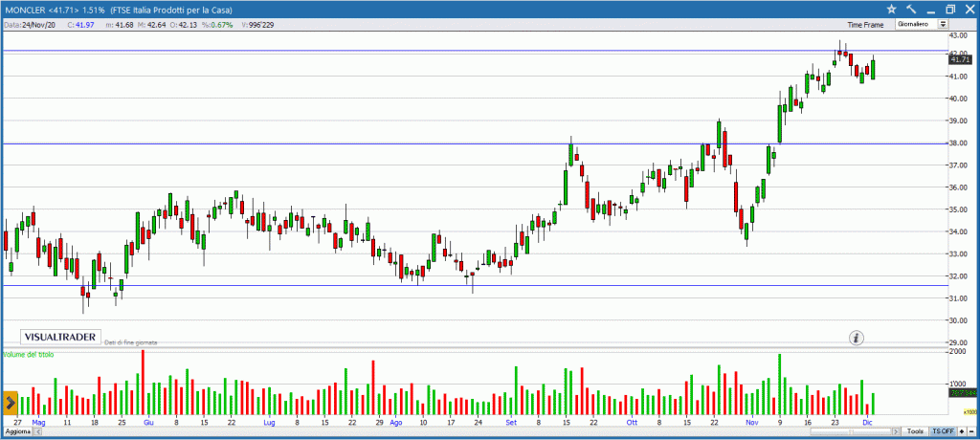Click the maximum value 'M: 42.64'
Image resolution: width=980 pixels, height=440 pixels.
(x=152, y=25)
